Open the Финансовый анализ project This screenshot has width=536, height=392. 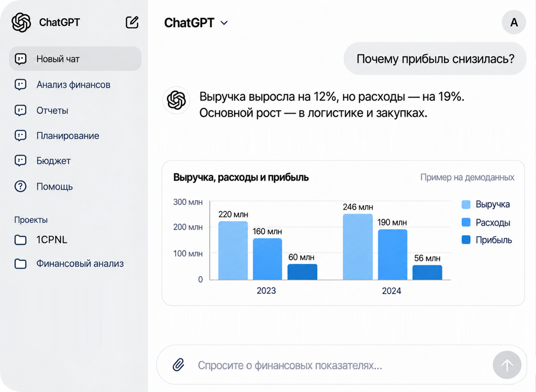(x=80, y=264)
